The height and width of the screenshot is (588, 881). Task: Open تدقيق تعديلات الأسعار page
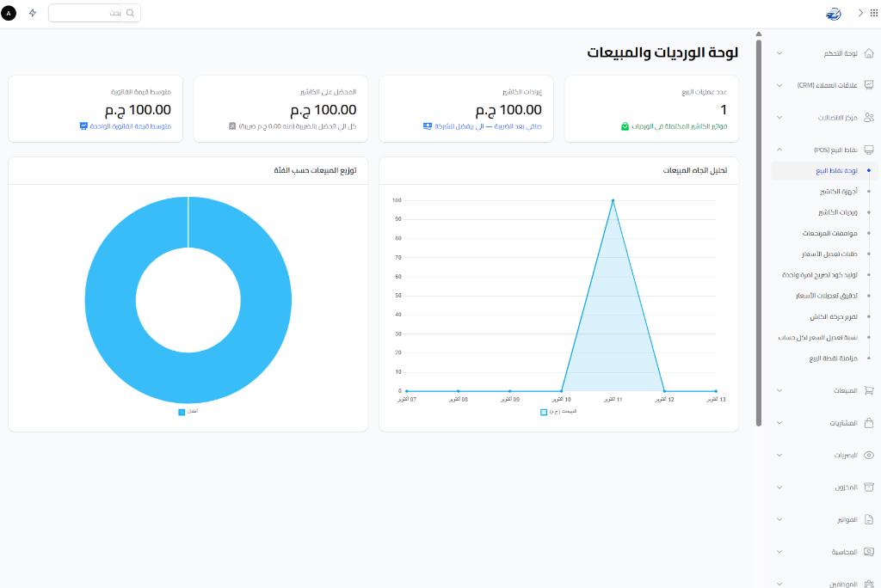[827, 296]
